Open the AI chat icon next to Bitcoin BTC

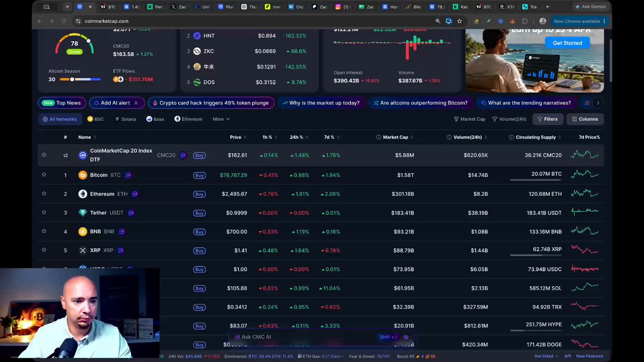(128, 175)
